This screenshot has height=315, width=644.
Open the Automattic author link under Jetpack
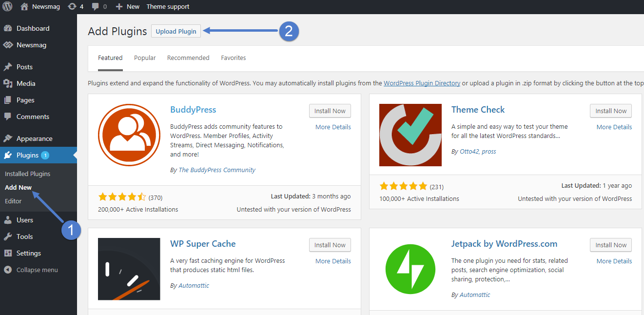[475, 295]
